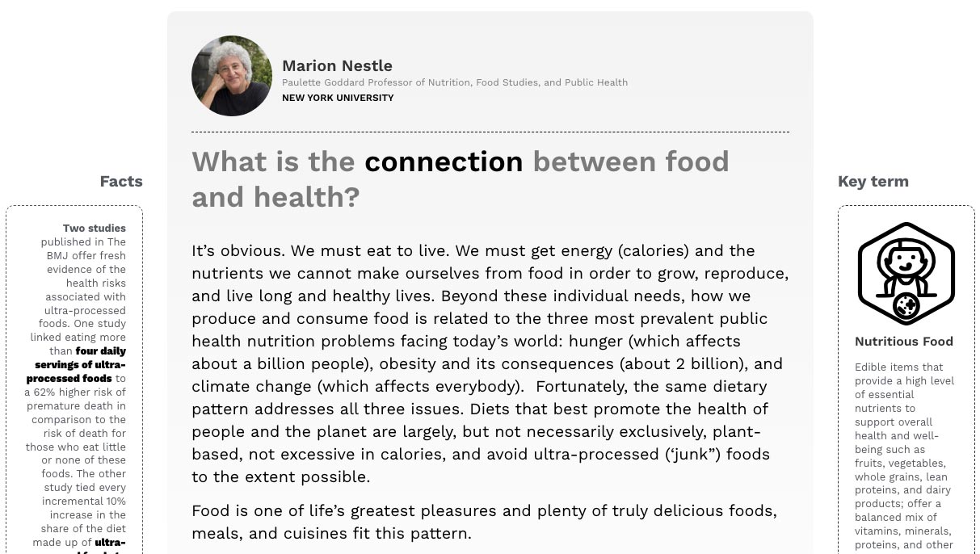Viewport: 980px width, 554px height.
Task: Click the question heading about food and health
Action: click(x=460, y=178)
